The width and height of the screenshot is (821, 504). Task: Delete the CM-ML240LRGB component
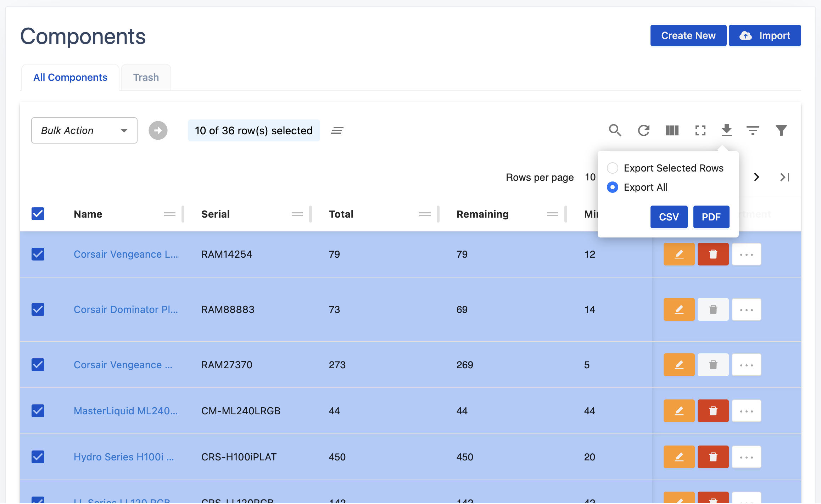coord(713,411)
